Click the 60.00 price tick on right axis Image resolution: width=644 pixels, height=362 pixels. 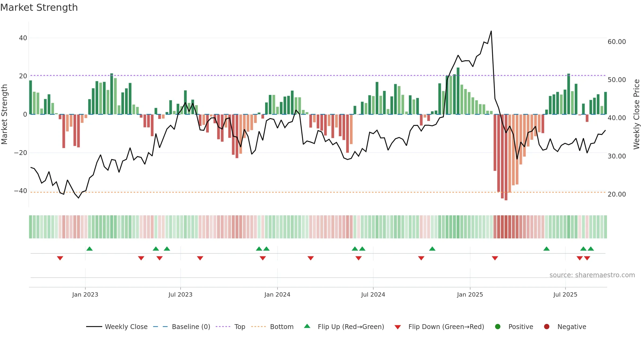pos(617,42)
